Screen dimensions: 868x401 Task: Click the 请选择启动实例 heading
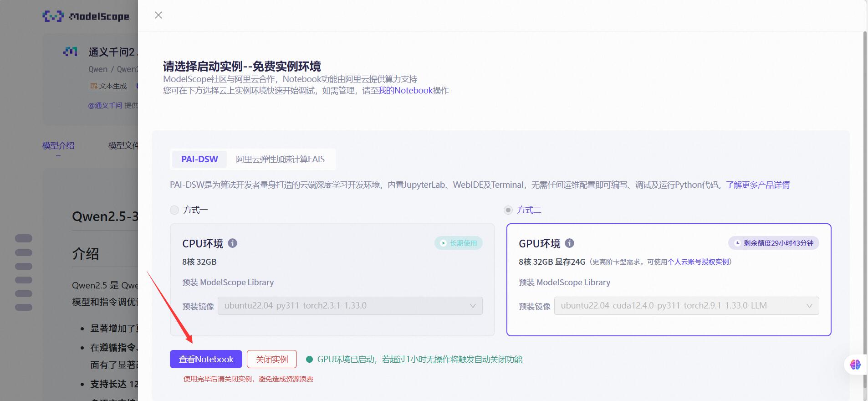242,66
